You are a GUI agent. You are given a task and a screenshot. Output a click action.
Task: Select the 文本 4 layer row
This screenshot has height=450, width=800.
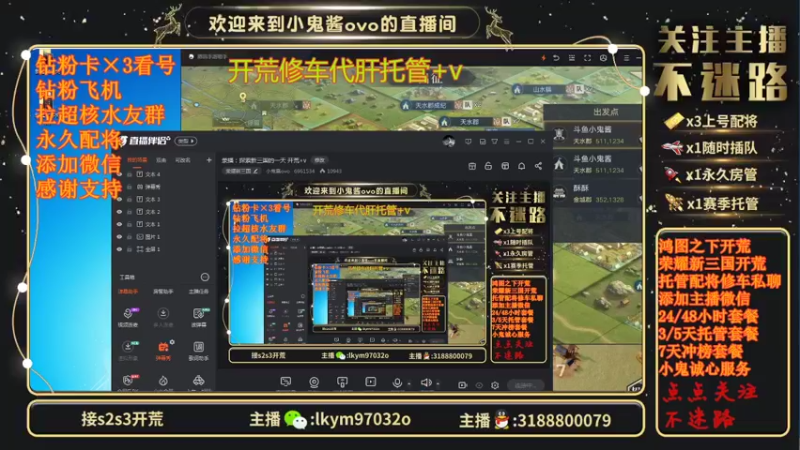163,174
